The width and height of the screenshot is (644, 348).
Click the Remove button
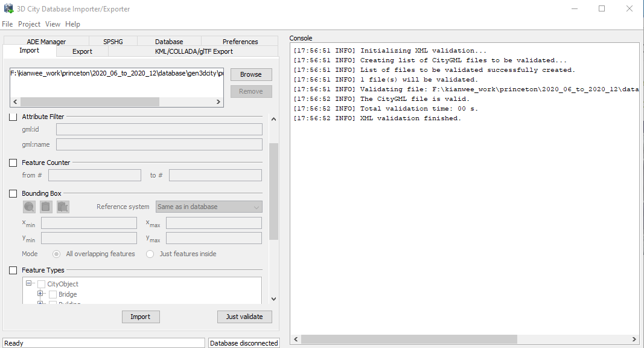pyautogui.click(x=251, y=91)
